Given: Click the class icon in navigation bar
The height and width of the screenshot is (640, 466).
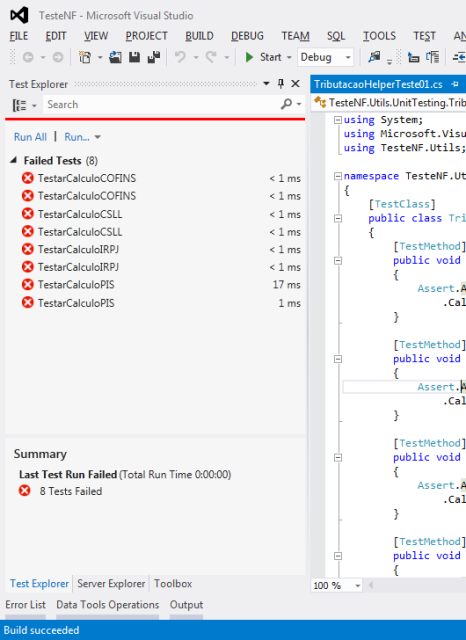Looking at the screenshot, I should click(320, 102).
